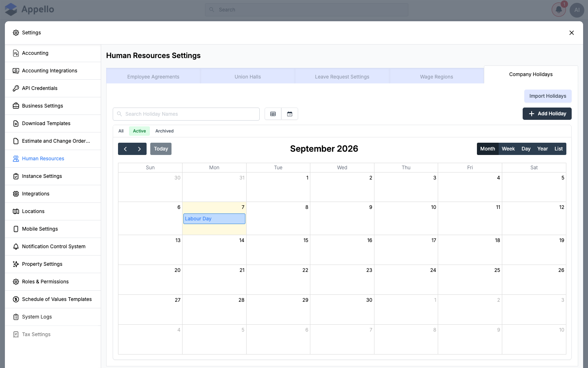The height and width of the screenshot is (368, 588).
Task: Select the Company Holidays tab
Action: click(531, 74)
